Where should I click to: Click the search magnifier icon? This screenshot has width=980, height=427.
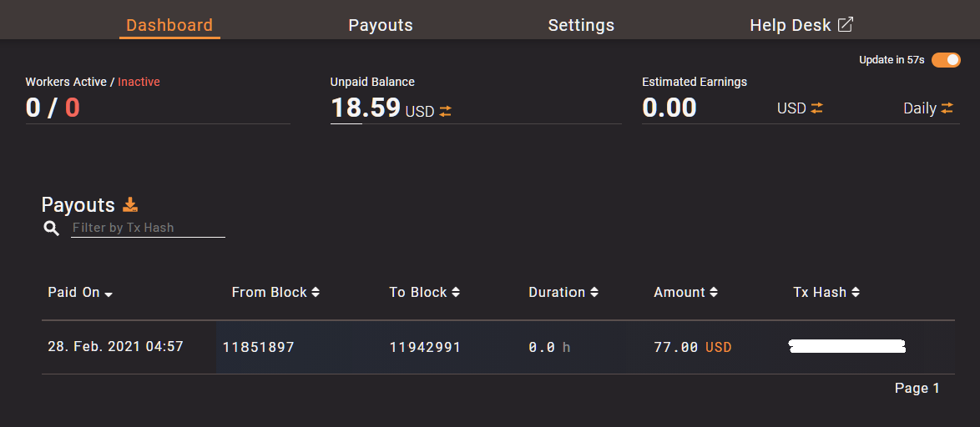pyautogui.click(x=52, y=229)
